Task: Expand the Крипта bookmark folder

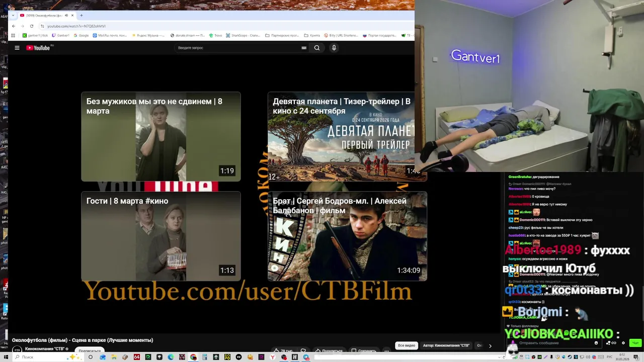Action: click(x=312, y=35)
